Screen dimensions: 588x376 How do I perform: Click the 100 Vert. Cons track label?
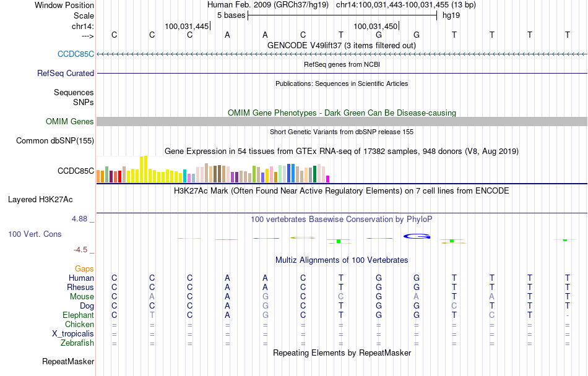pos(35,234)
